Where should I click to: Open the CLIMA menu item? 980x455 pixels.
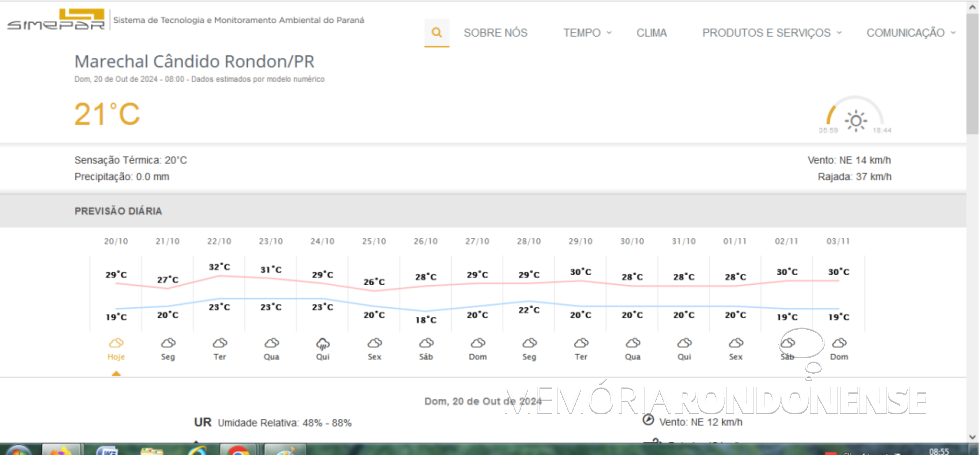click(x=651, y=33)
